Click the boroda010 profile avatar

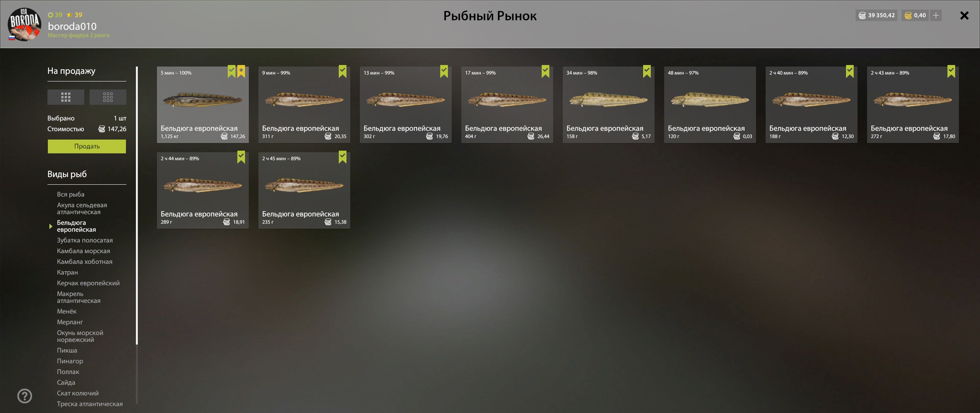[24, 24]
